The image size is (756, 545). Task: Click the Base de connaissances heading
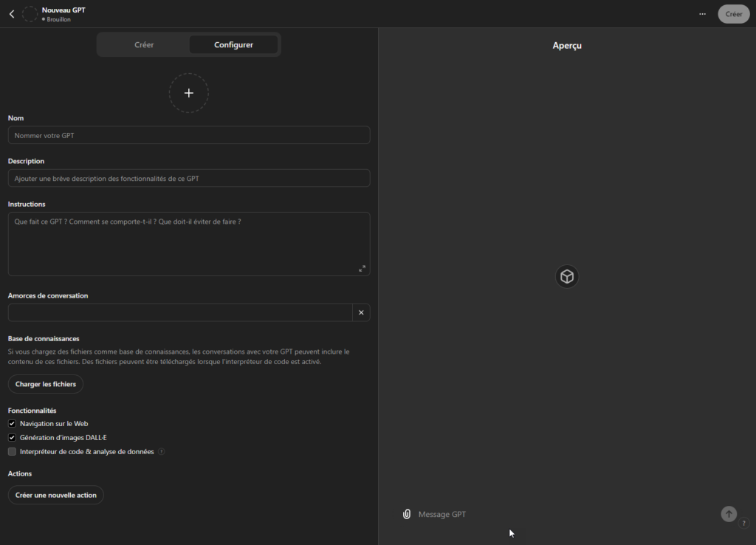point(44,338)
